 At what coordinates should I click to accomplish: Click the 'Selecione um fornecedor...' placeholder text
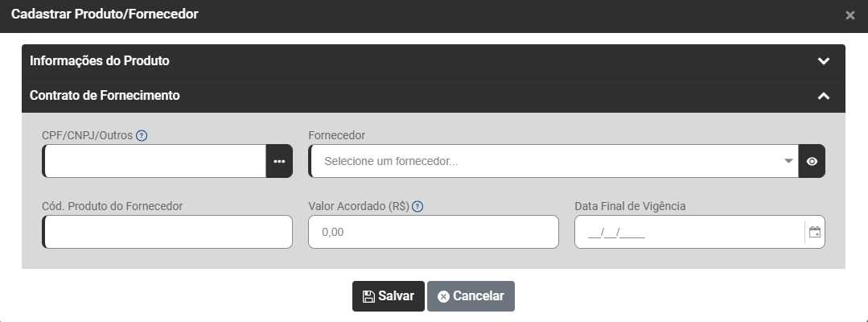[x=391, y=162]
